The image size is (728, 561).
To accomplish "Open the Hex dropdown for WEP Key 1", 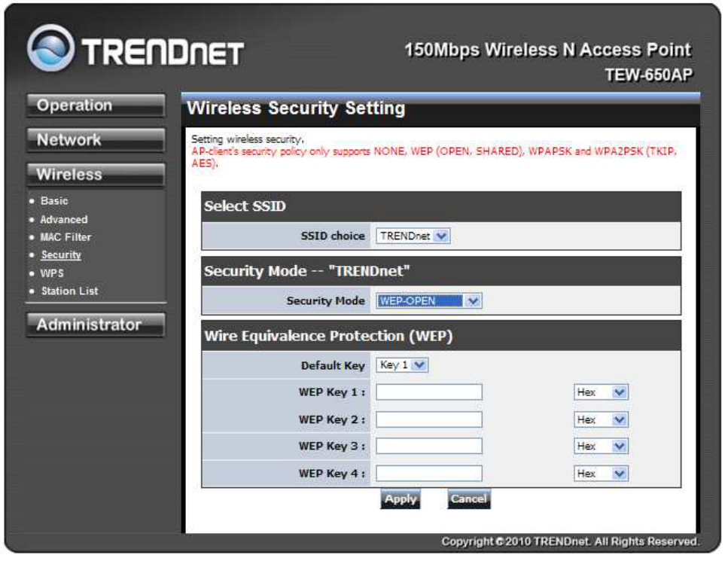I will (x=601, y=392).
